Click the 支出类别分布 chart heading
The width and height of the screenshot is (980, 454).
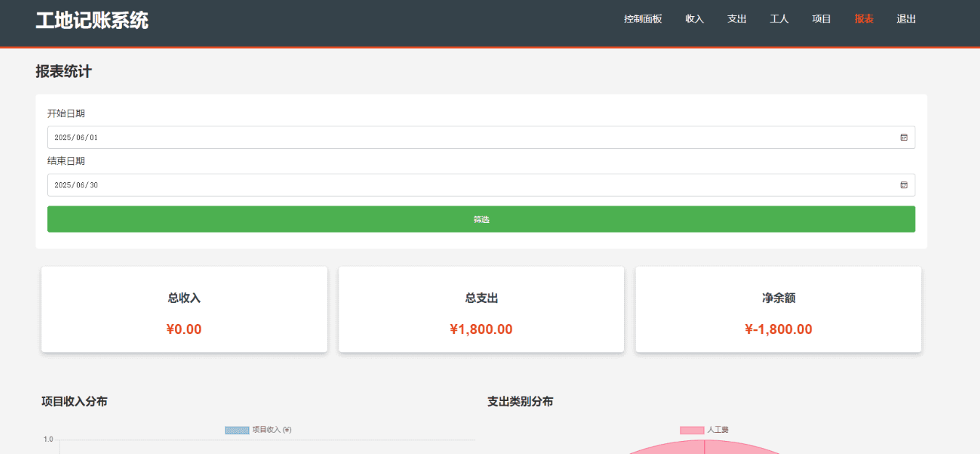coord(520,402)
